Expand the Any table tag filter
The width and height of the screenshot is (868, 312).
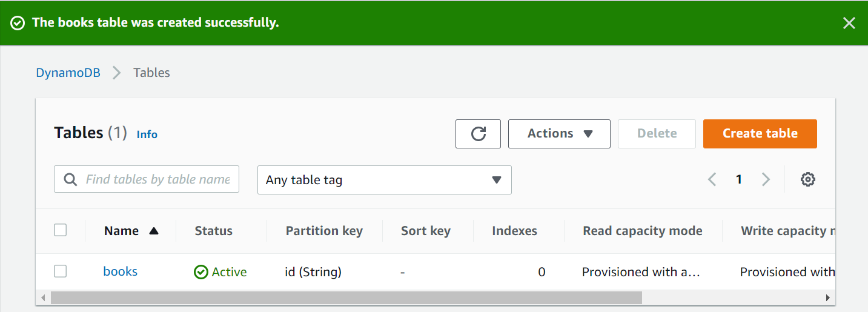coord(384,180)
